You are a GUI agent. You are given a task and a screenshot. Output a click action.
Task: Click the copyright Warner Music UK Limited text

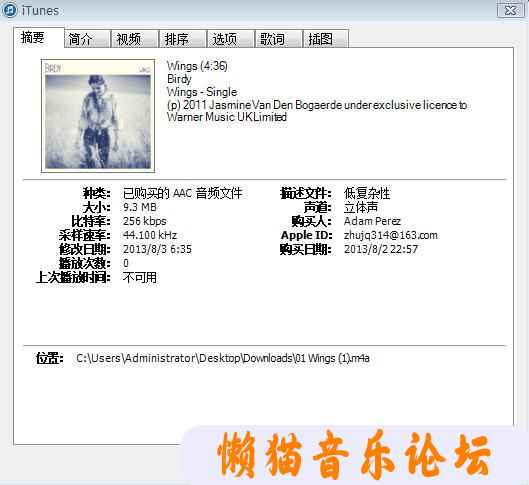(227, 117)
